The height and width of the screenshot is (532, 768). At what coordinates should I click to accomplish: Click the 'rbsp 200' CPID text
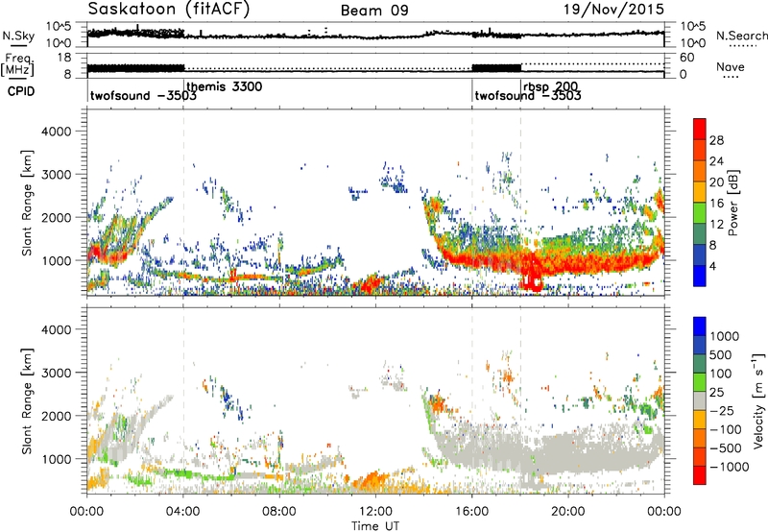coord(550,86)
